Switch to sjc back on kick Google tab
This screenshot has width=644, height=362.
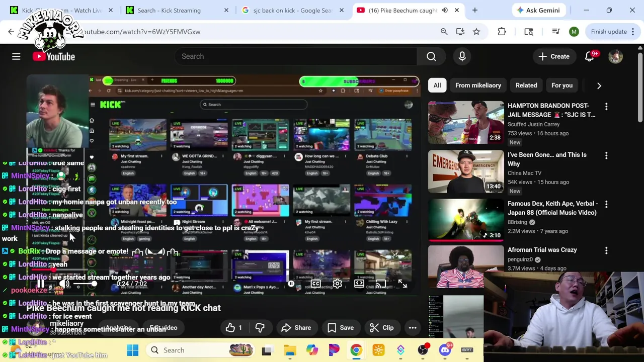point(292,10)
